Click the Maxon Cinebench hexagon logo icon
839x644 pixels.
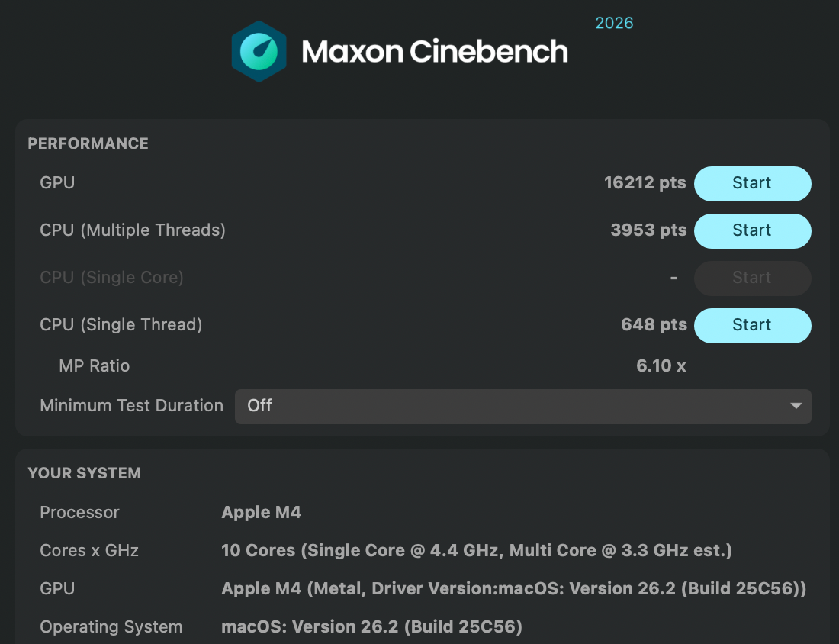[x=259, y=51]
